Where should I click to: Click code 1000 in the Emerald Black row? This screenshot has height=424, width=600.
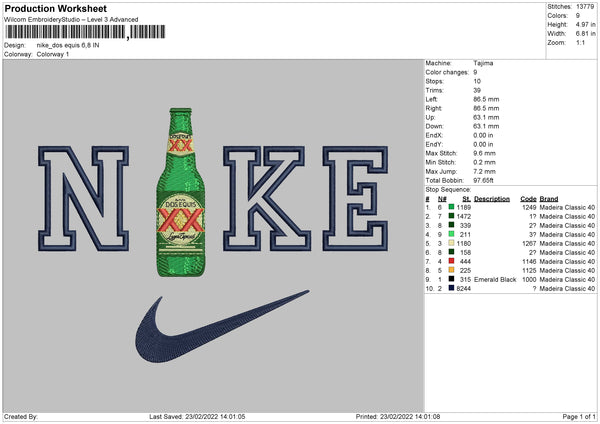(x=529, y=279)
